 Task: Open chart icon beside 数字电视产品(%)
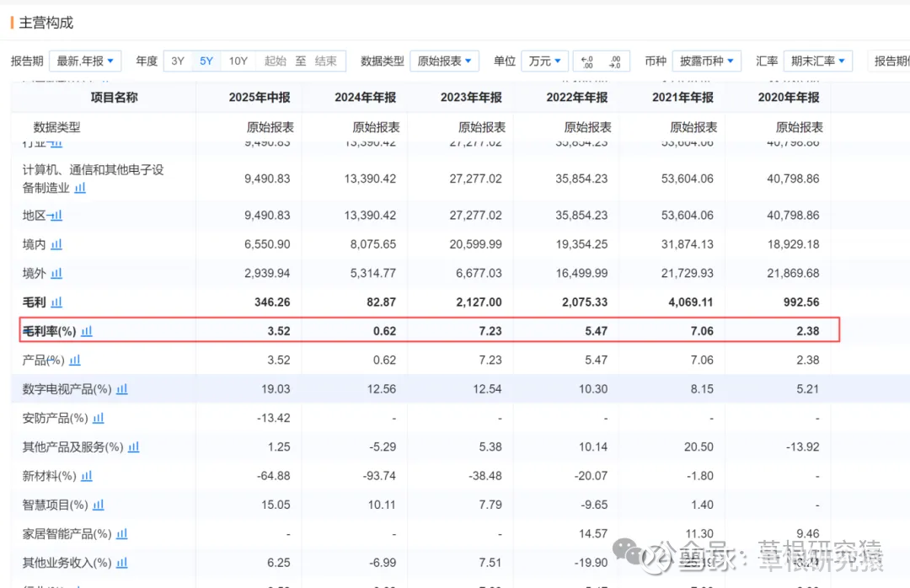122,389
